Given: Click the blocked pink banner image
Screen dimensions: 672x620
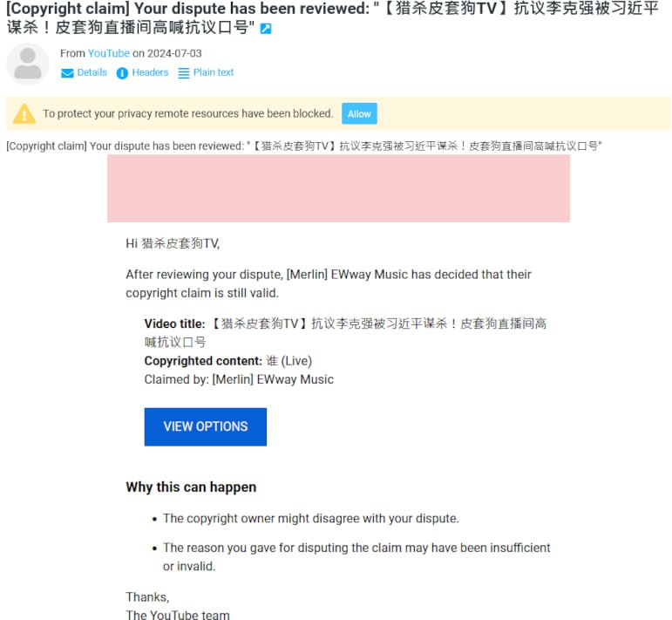Looking at the screenshot, I should pos(338,188).
